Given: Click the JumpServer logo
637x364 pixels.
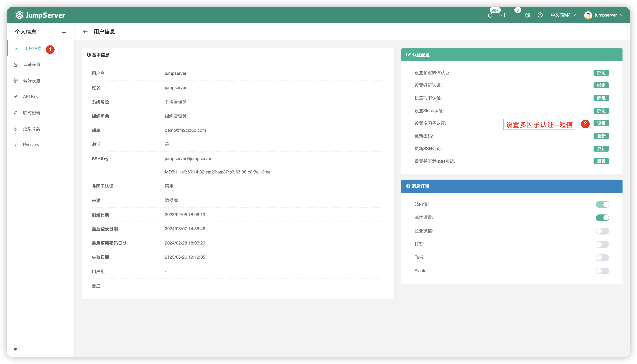Looking at the screenshot, I should pos(40,15).
